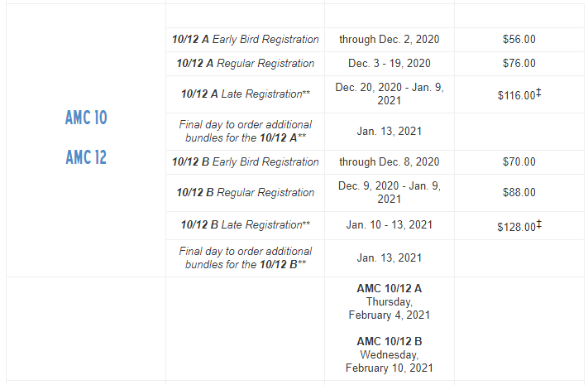
Task: Select 10/12 A Early Bird Registration cell
Action: tap(246, 40)
